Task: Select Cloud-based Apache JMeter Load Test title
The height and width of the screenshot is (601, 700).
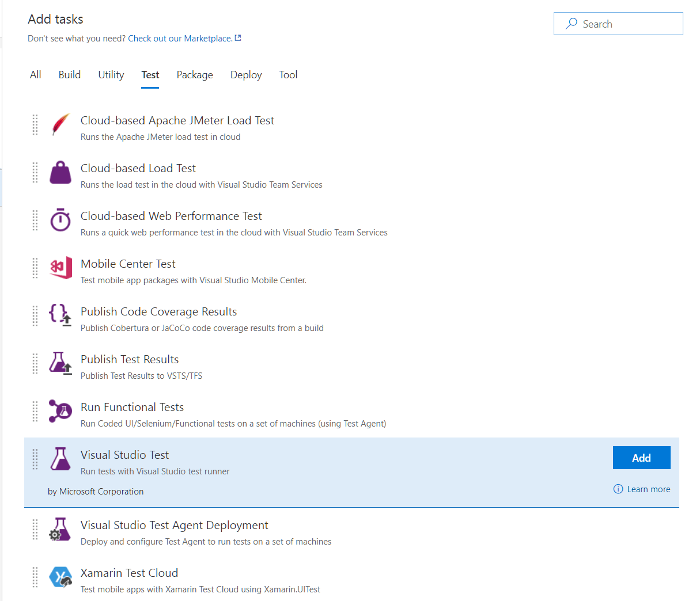Action: click(x=177, y=120)
